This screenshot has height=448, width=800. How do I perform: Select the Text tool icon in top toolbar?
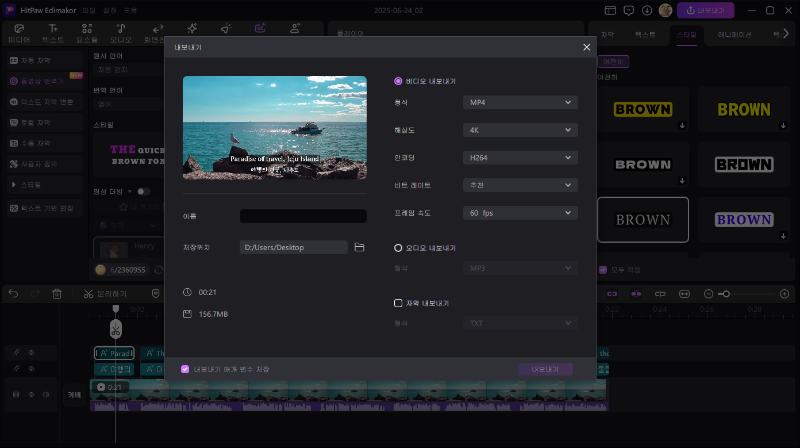click(53, 29)
